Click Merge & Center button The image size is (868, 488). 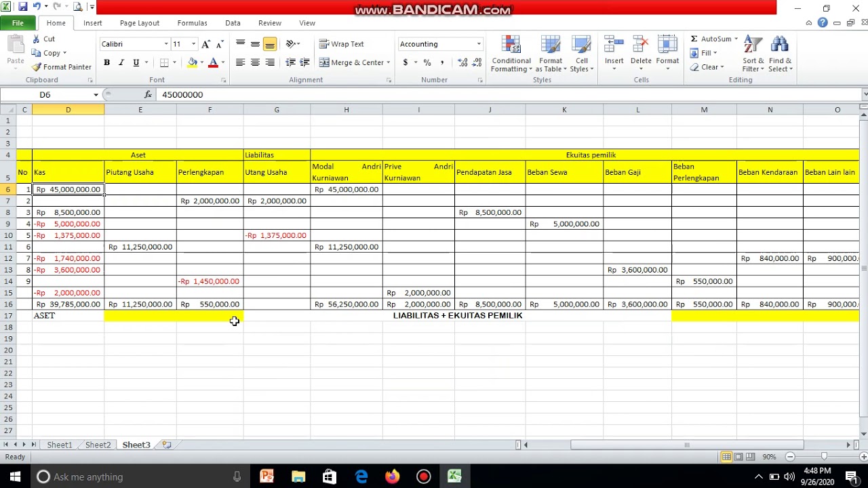point(351,62)
